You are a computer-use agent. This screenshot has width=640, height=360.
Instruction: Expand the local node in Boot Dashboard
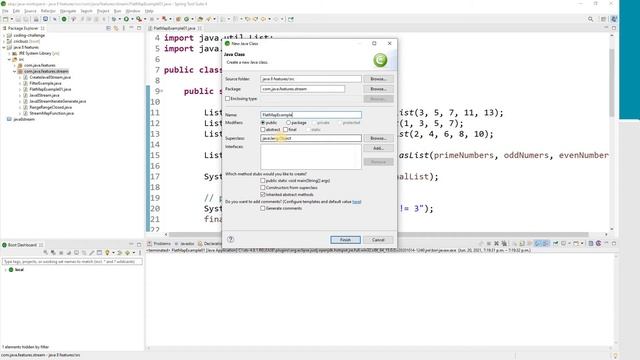point(5,270)
